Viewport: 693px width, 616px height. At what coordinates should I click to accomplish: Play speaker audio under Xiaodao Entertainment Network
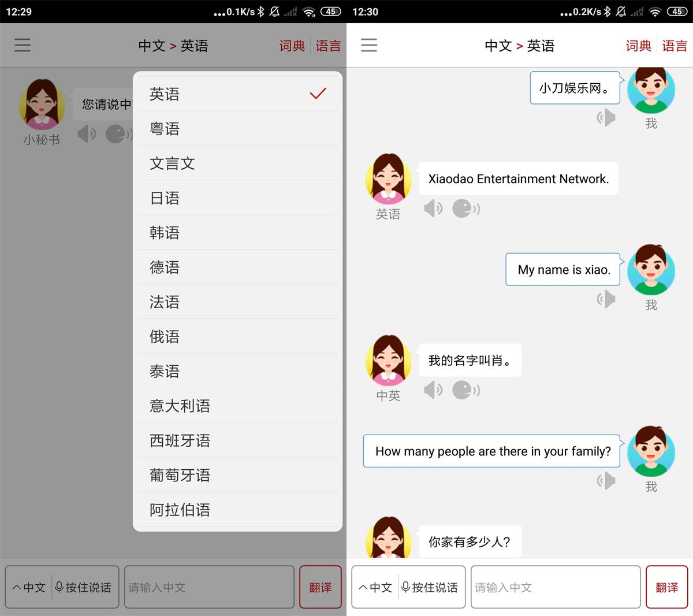tap(433, 208)
